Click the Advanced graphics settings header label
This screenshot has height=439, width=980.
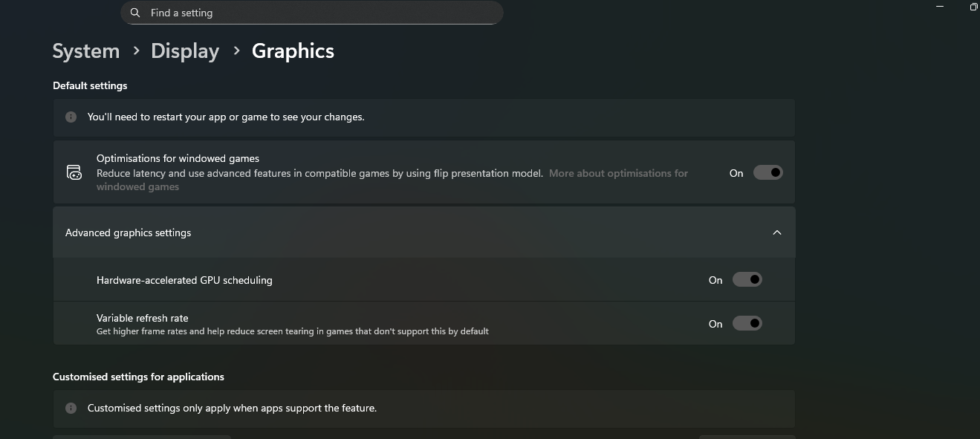(128, 232)
